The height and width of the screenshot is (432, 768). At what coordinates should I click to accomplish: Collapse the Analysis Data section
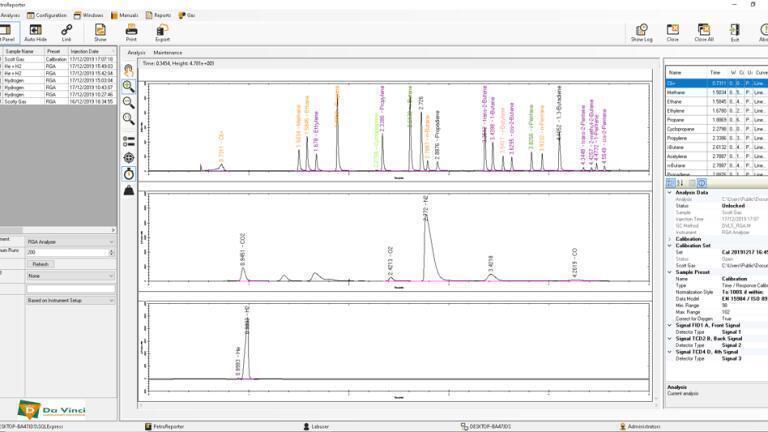tap(670, 192)
